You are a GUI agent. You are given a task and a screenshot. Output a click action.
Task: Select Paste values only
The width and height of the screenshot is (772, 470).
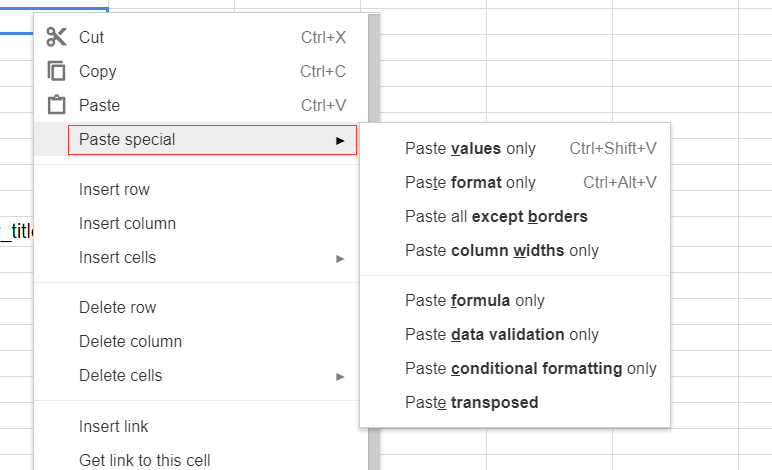[x=470, y=149]
